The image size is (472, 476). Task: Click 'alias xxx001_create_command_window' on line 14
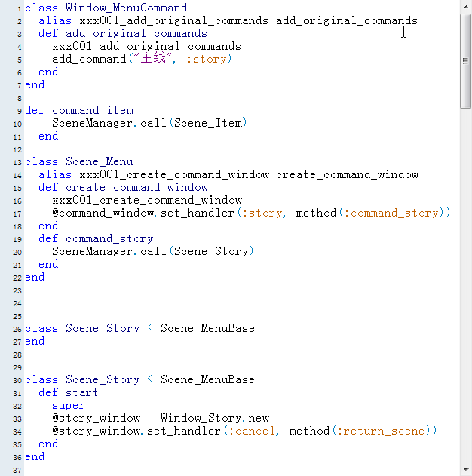click(154, 174)
